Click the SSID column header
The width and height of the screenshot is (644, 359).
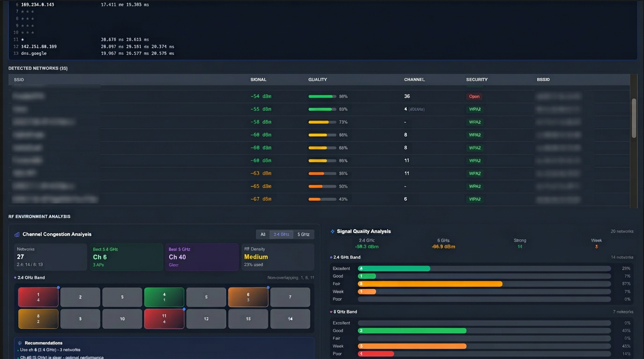(x=19, y=80)
